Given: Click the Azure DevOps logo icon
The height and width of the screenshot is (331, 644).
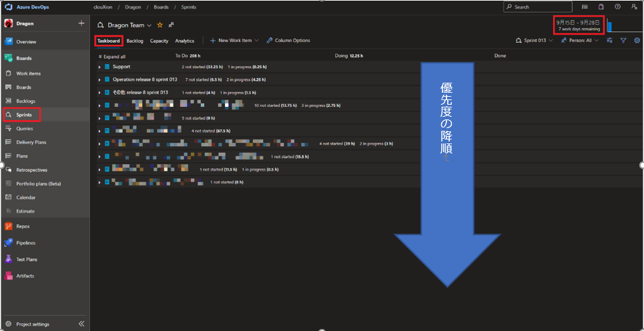Looking at the screenshot, I should coord(8,7).
